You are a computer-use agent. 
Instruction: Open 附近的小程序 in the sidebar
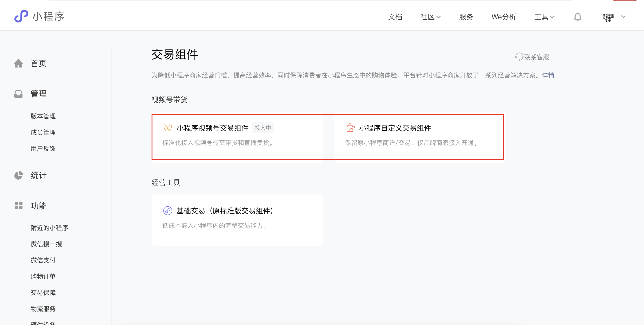pyautogui.click(x=49, y=228)
